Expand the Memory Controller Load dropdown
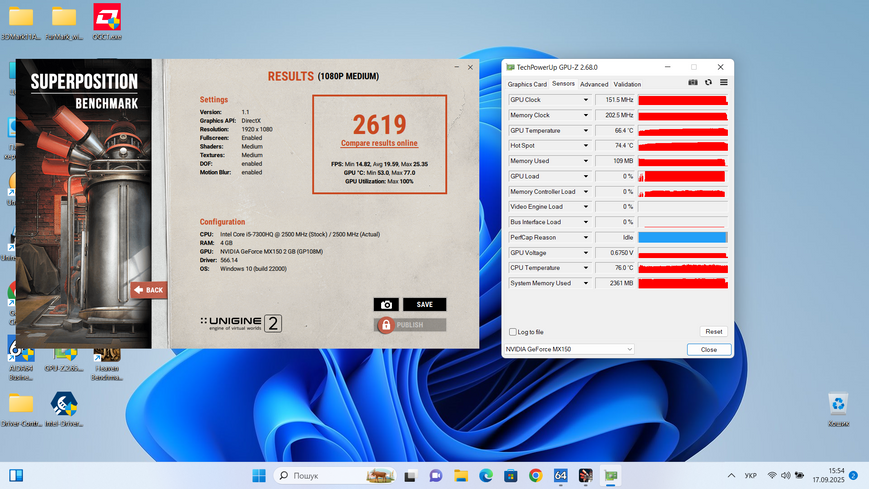Image resolution: width=869 pixels, height=489 pixels. (586, 192)
